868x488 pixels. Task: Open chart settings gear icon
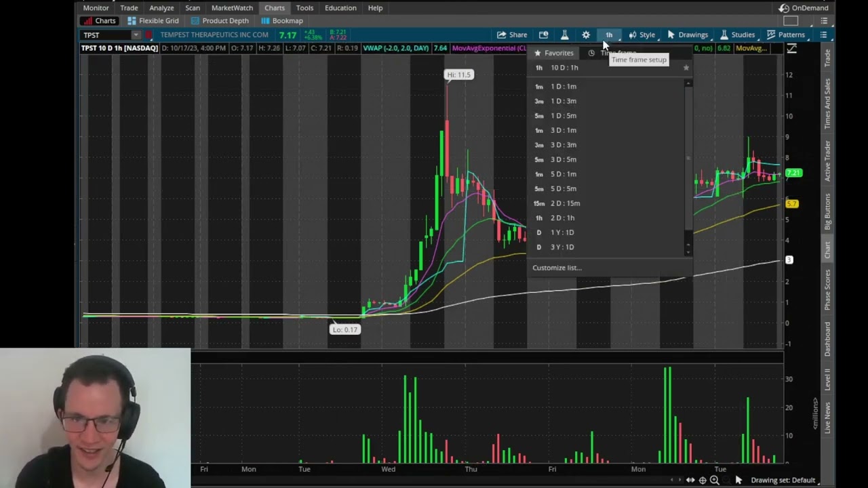tap(586, 35)
